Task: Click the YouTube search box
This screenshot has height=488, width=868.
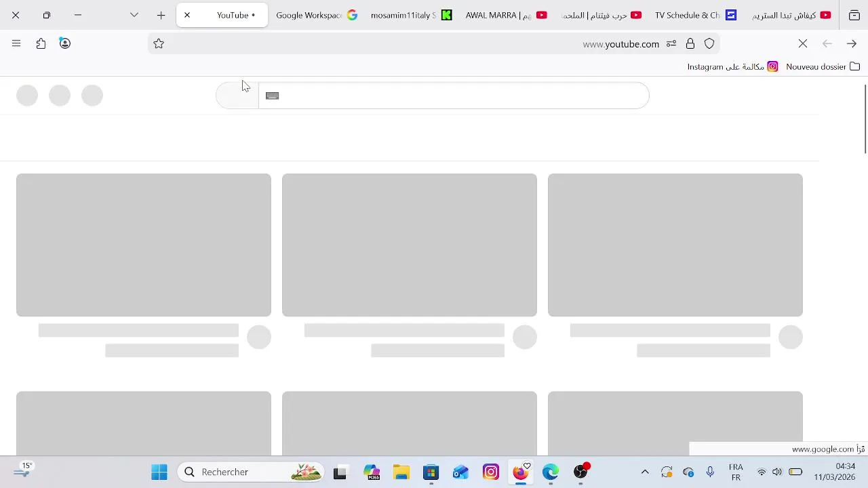Action: [453, 96]
